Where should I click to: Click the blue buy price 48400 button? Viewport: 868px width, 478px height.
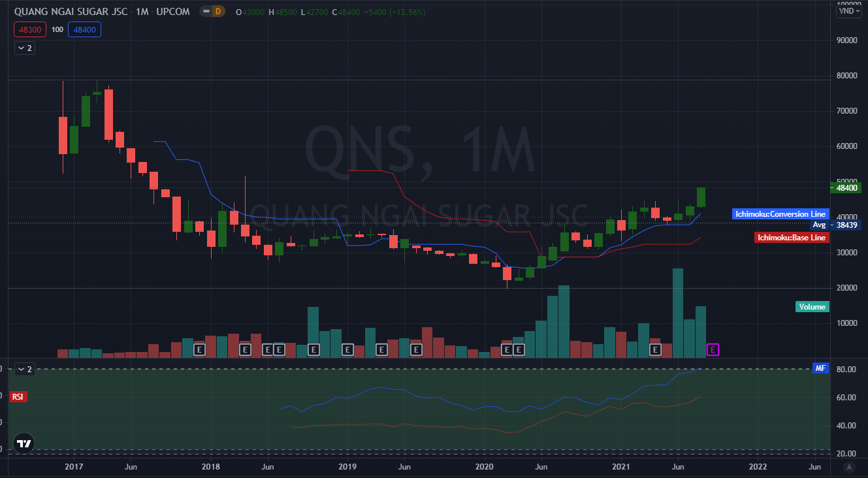[85, 29]
